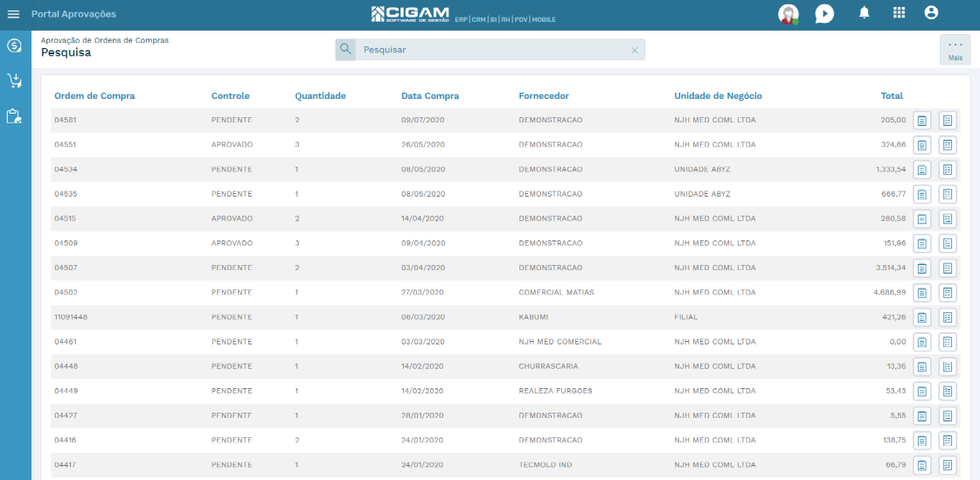Image resolution: width=980 pixels, height=480 pixels.
Task: Click the first action icon for order 04502
Action: click(x=922, y=293)
